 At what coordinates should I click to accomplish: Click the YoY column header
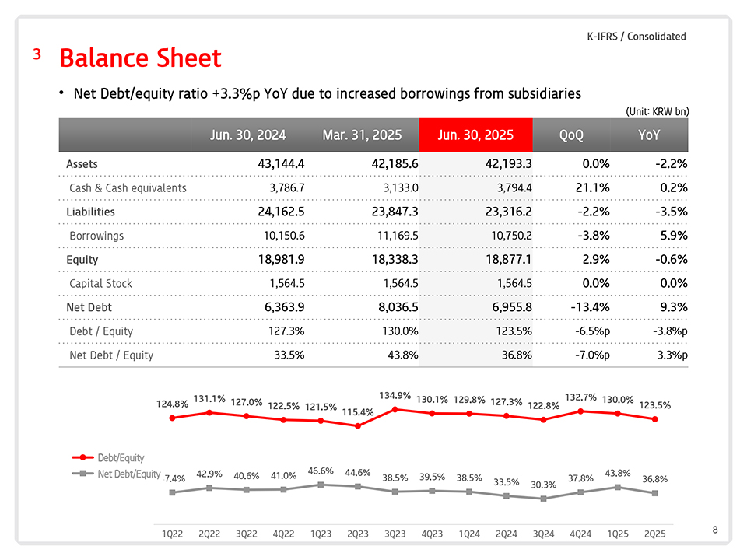pos(648,135)
